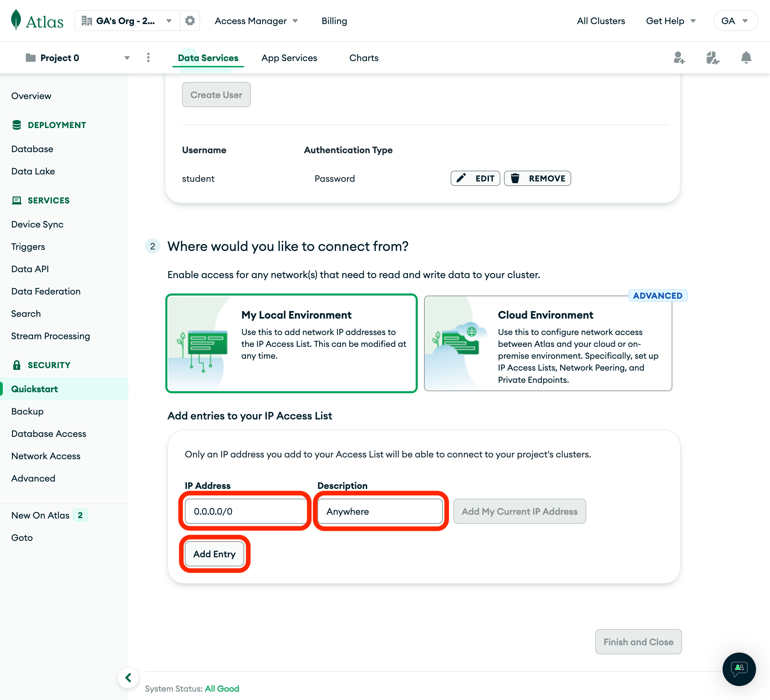Open the alerts bell icon

click(x=746, y=58)
